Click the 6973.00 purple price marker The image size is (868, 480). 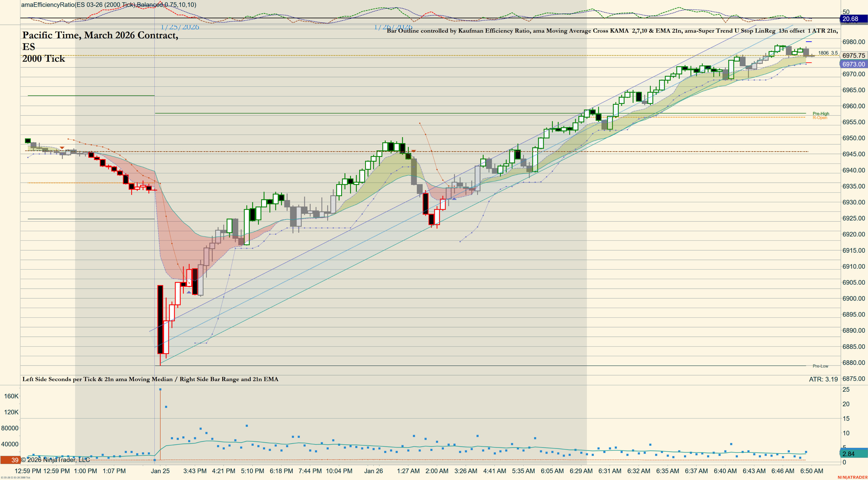coord(854,64)
